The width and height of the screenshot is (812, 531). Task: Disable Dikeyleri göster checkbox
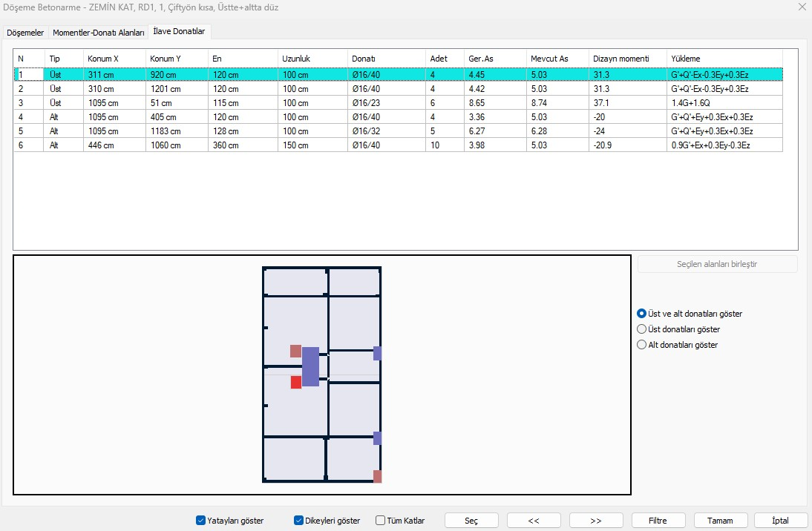click(x=299, y=521)
